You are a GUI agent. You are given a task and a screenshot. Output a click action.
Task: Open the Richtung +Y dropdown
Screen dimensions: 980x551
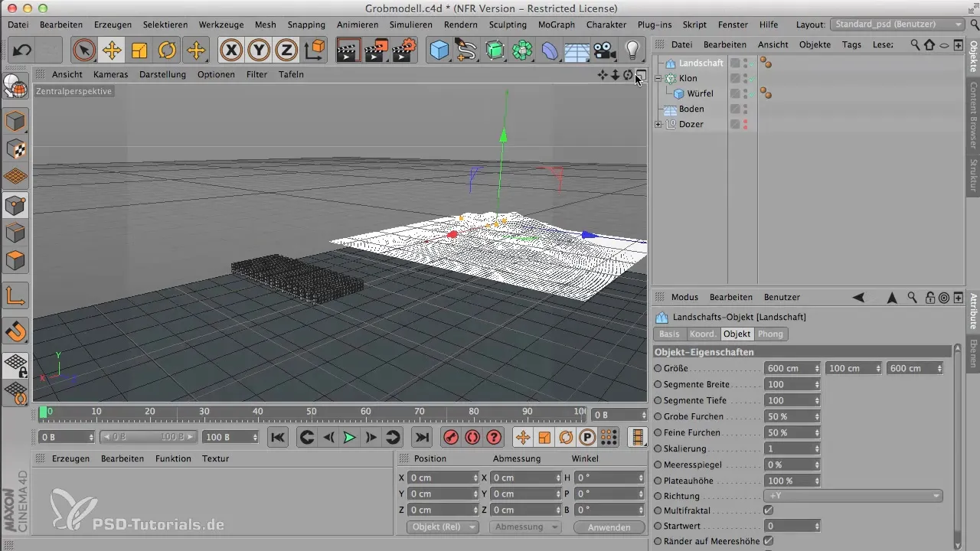(853, 496)
